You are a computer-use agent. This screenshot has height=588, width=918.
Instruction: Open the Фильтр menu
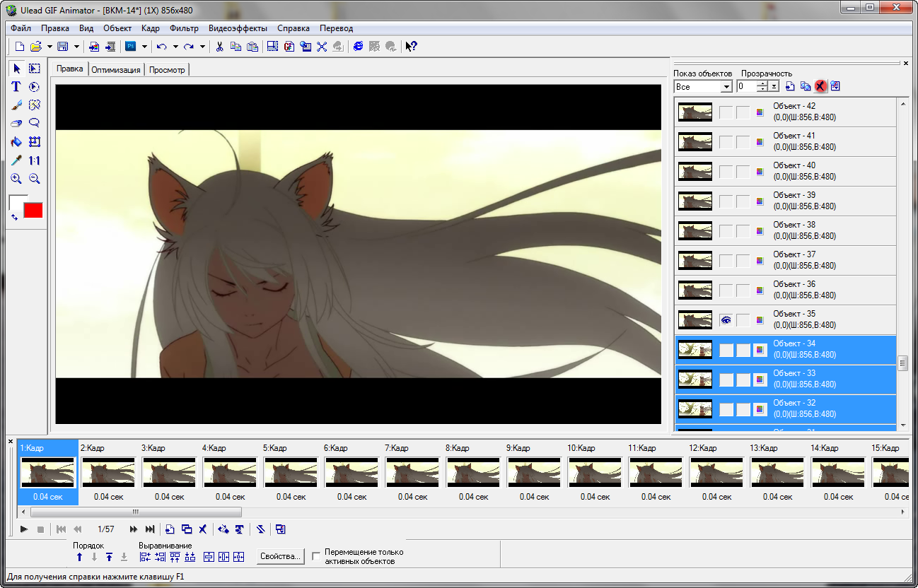coord(185,28)
